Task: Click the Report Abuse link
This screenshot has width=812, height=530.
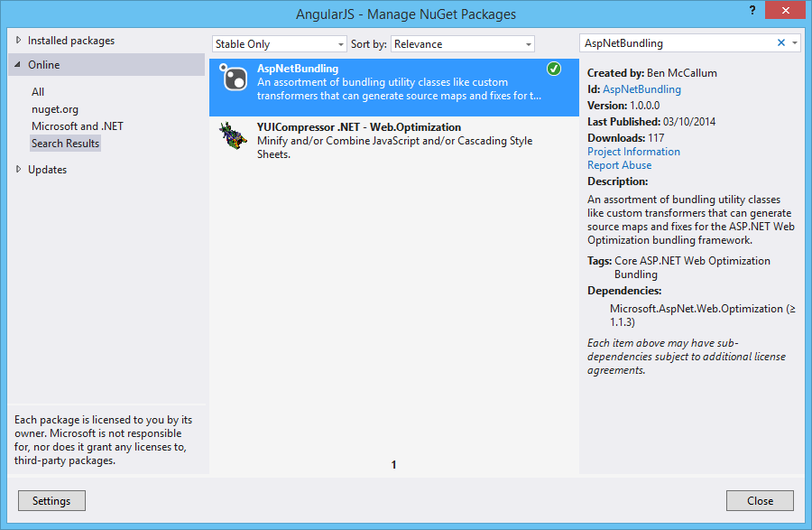Action: click(x=619, y=164)
